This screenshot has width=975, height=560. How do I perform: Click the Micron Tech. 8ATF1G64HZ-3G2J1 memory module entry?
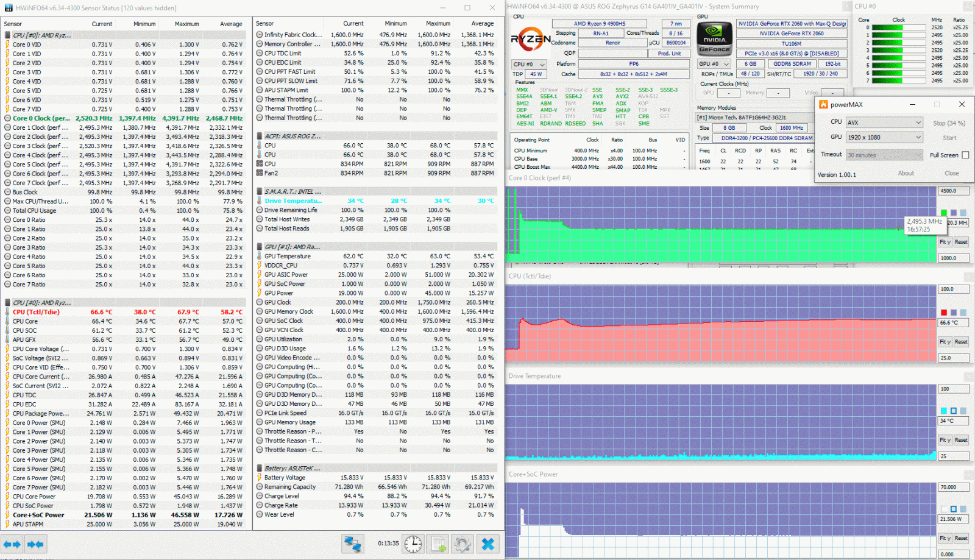(754, 117)
